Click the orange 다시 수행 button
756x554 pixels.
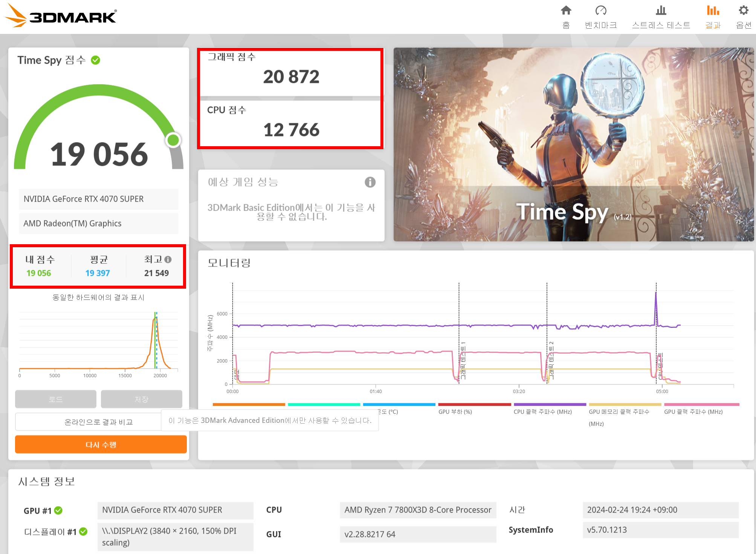[x=101, y=444]
